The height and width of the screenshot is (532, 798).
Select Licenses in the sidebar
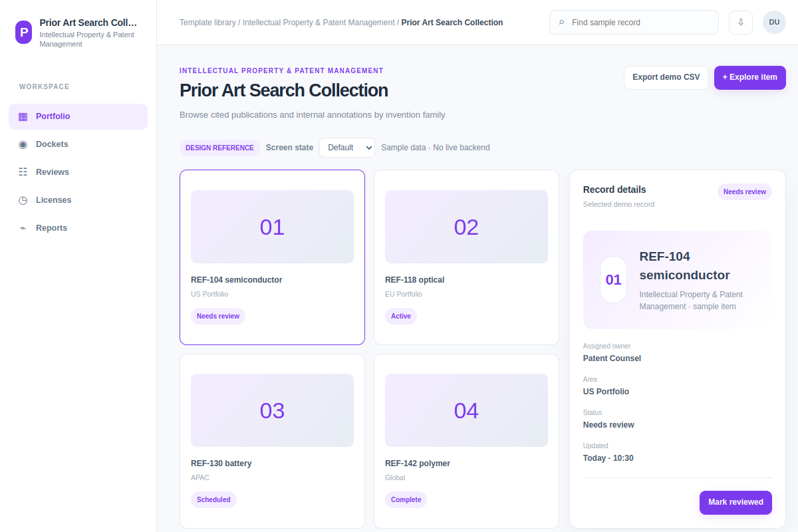click(x=78, y=200)
